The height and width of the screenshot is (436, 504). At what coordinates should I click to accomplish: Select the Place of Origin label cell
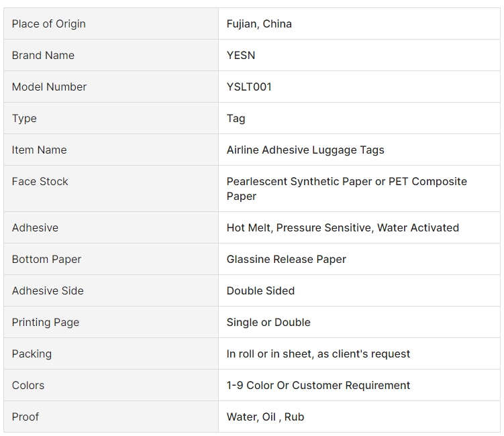111,23
